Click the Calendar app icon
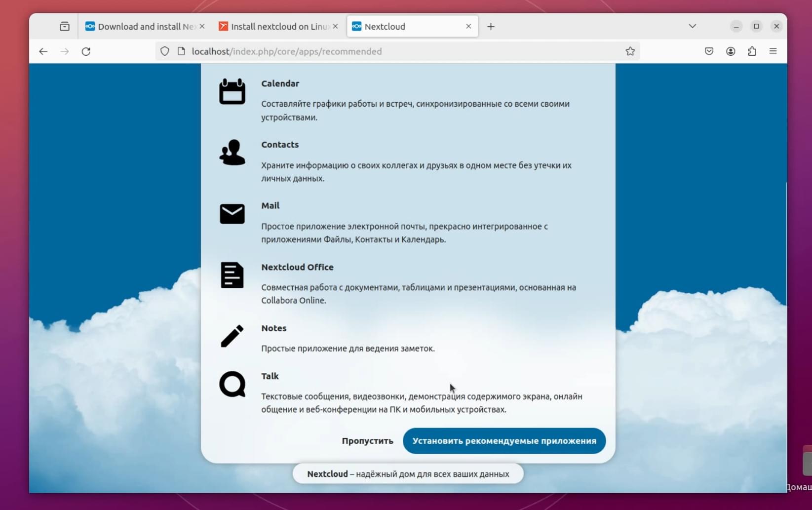The image size is (812, 510). pos(232,91)
